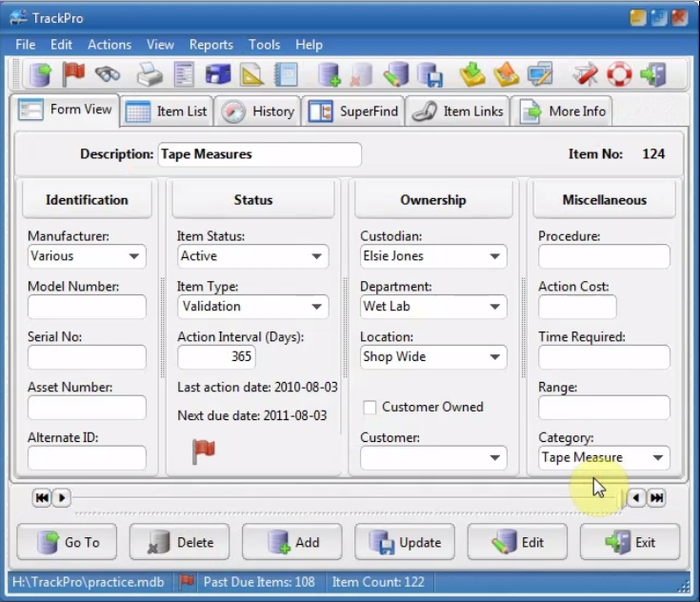Click the red flag under Next due date
This screenshot has height=602, width=700.
pyautogui.click(x=204, y=451)
